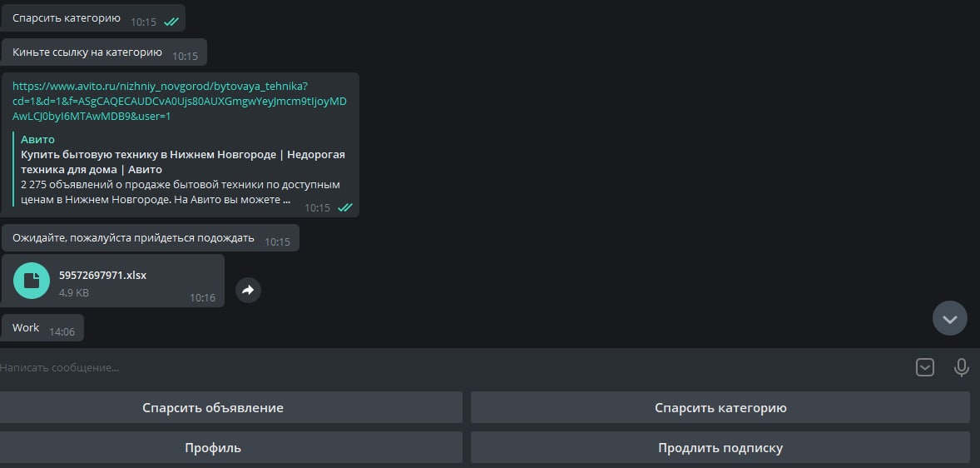Click the sent "Спарсить категорию" message bubble
Viewport: 980px width, 468px height.
[x=67, y=17]
